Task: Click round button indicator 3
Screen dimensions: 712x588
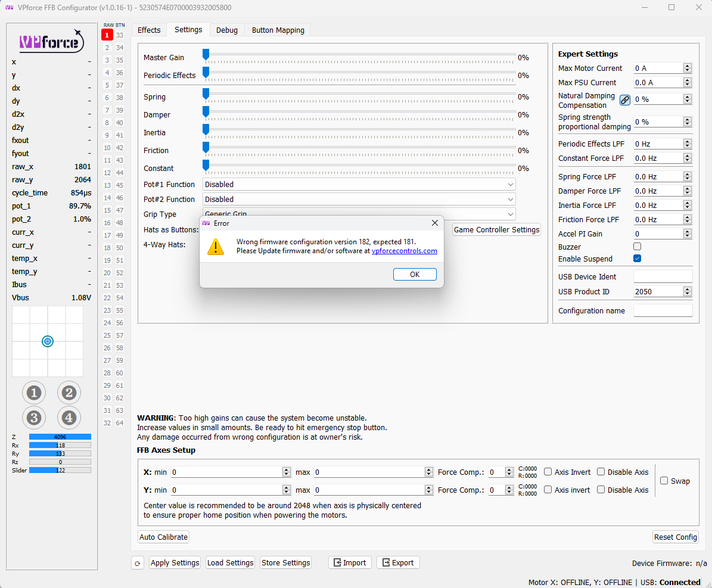Action: 34,418
